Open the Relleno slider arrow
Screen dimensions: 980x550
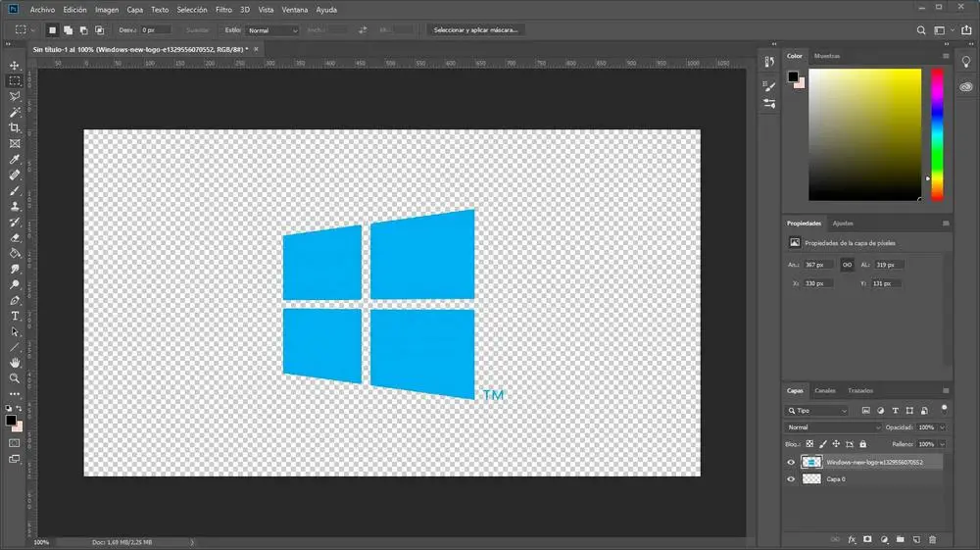[x=942, y=444]
